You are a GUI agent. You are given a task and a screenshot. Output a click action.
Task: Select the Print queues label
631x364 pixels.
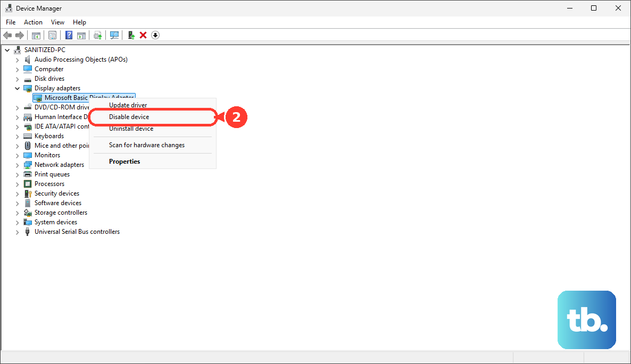point(52,174)
